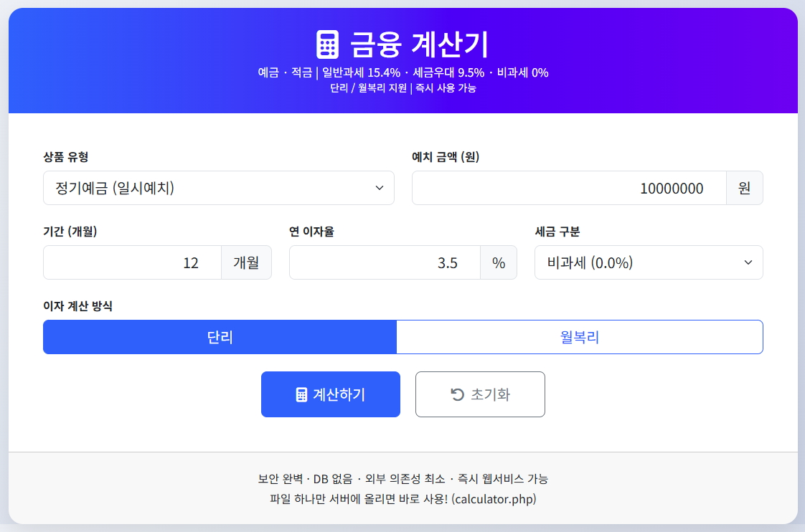The image size is (805, 532).
Task: Click the 개월 unit suffix addon
Action: [x=246, y=262]
